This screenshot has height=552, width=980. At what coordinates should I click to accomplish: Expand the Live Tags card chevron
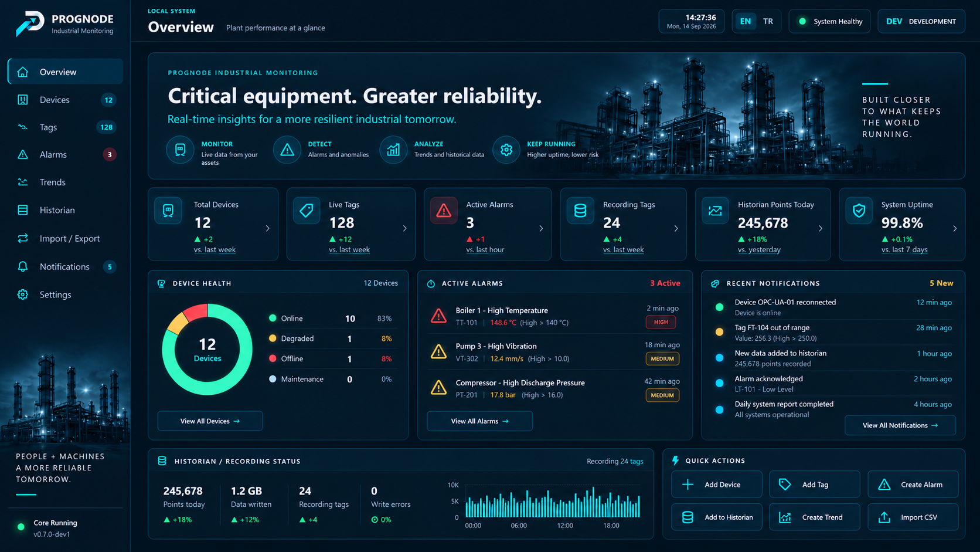click(405, 228)
